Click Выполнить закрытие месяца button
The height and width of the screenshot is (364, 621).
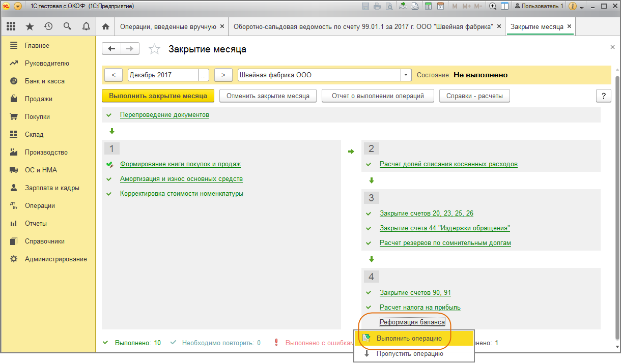[x=158, y=96]
